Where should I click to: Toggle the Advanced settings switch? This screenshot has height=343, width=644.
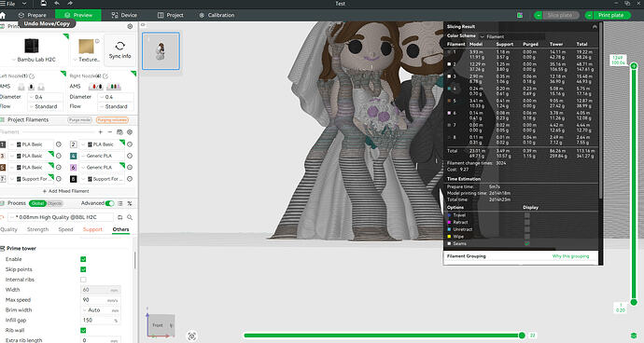pyautogui.click(x=109, y=203)
